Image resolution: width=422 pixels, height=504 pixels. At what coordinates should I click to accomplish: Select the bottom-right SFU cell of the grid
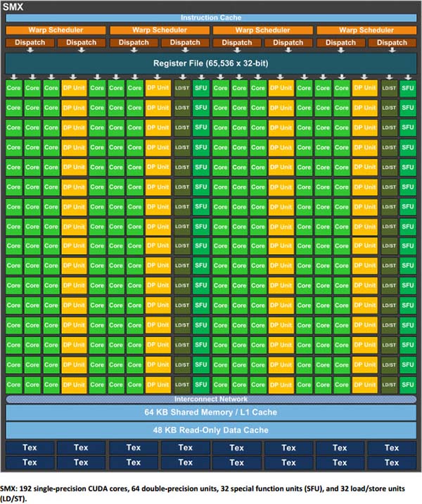click(x=407, y=385)
